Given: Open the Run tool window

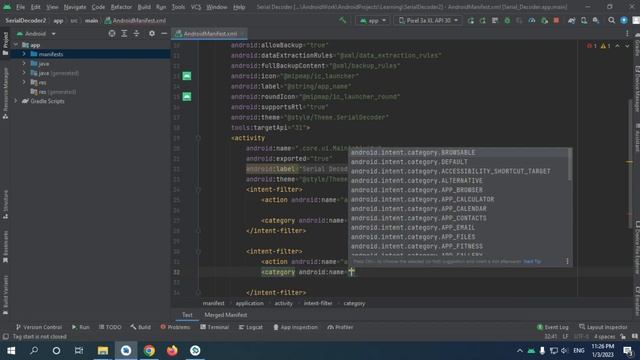Looking at the screenshot, I should 80,327.
